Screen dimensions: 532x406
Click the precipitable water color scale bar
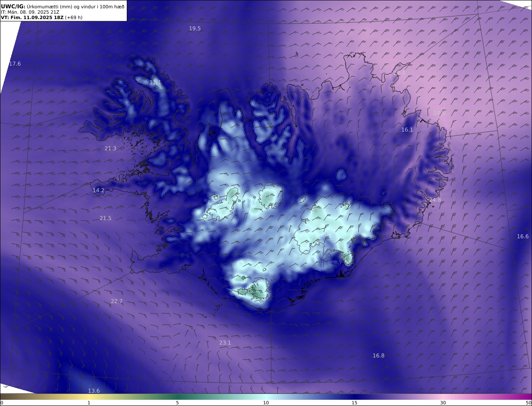point(266,396)
